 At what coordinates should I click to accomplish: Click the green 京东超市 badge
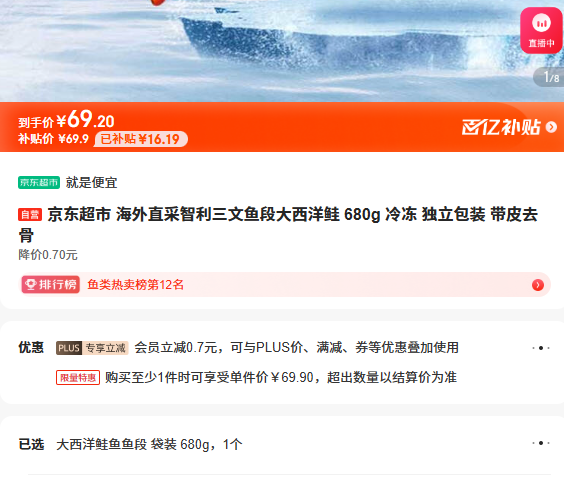(39, 182)
